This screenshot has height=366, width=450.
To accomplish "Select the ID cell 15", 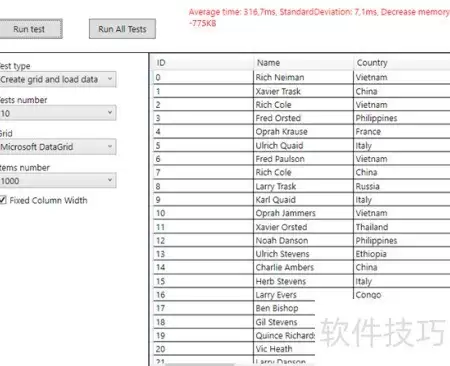I will pos(203,281).
